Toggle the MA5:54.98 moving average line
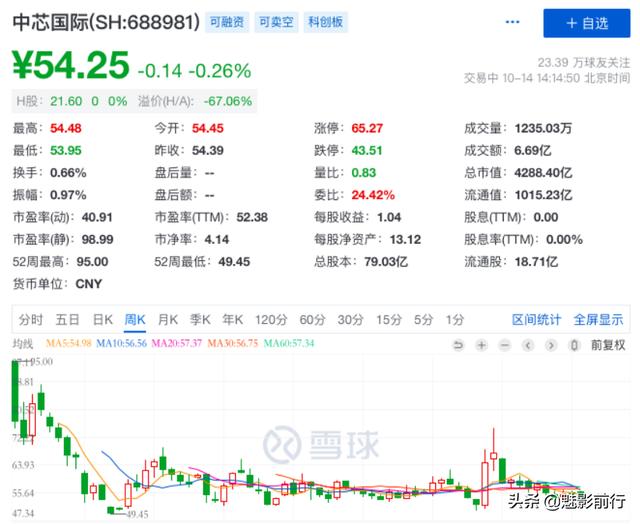640x524 pixels. click(69, 343)
